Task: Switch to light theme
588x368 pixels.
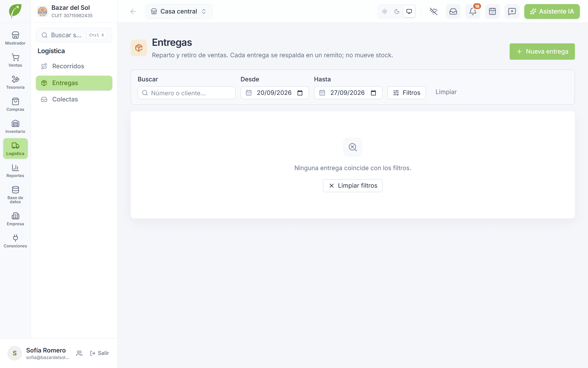Action: point(384,11)
